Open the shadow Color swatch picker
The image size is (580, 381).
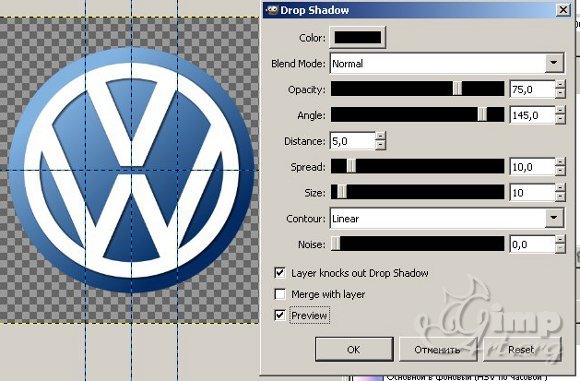(357, 37)
